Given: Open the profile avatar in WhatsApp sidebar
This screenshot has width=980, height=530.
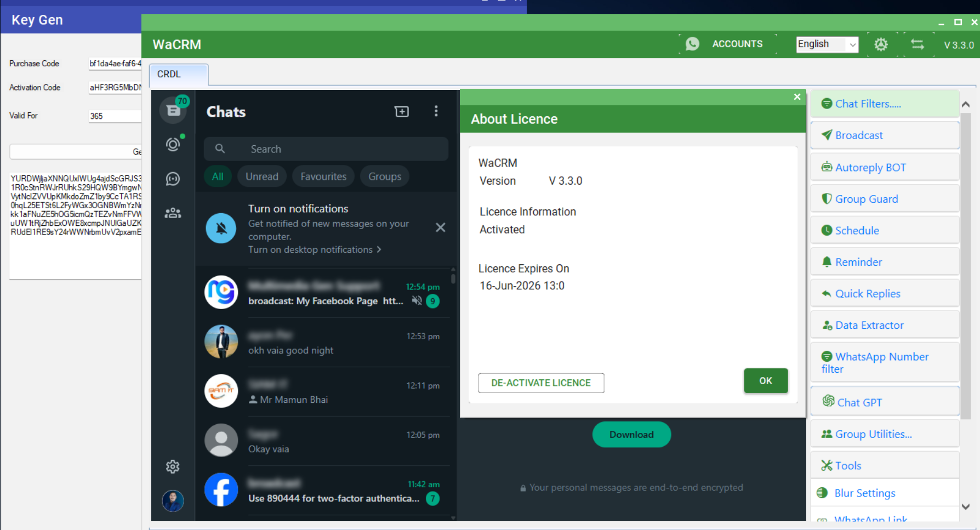Looking at the screenshot, I should 173,500.
